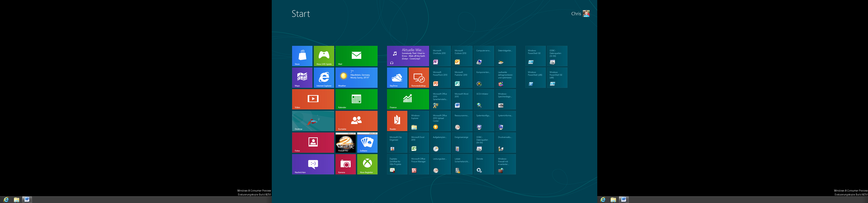The image size is (868, 203).
Task: Open the Druckverwaltung tile
Action: pos(505,142)
